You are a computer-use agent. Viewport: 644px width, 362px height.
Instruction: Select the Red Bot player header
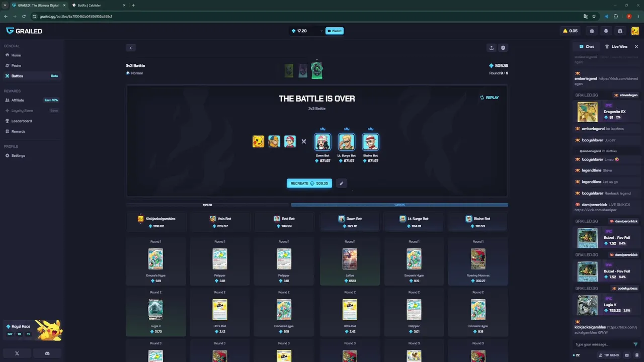click(284, 222)
